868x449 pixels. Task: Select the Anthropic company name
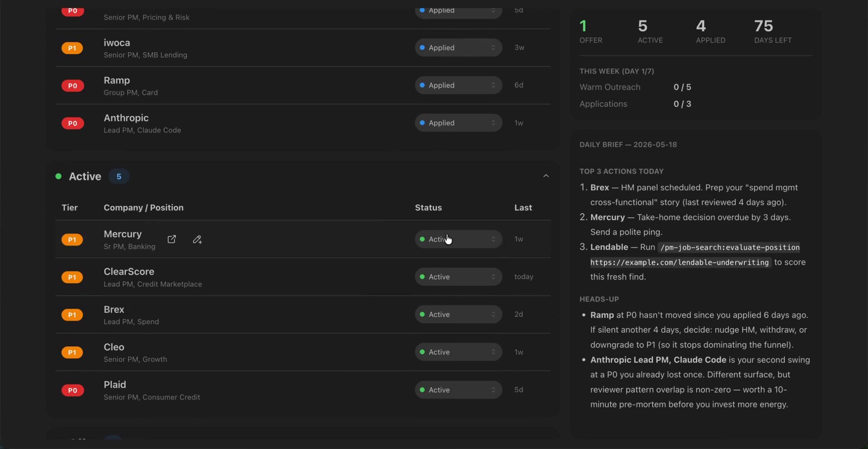click(126, 118)
